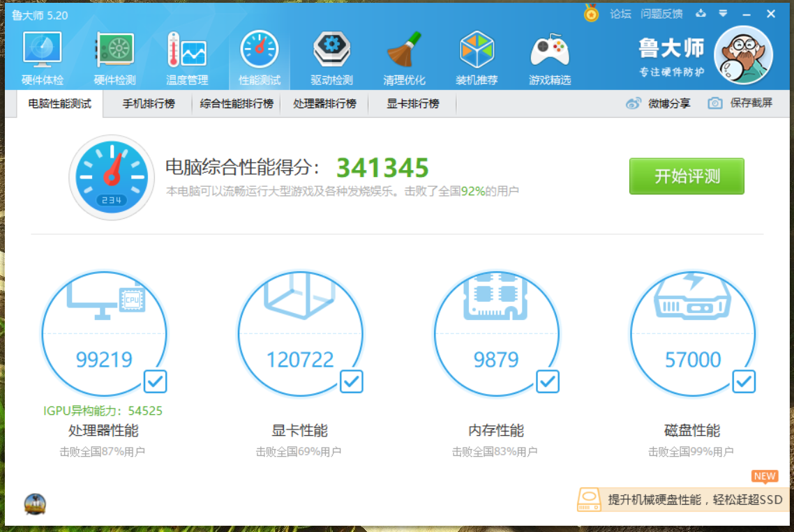Click the GPU score 120722

click(300, 359)
